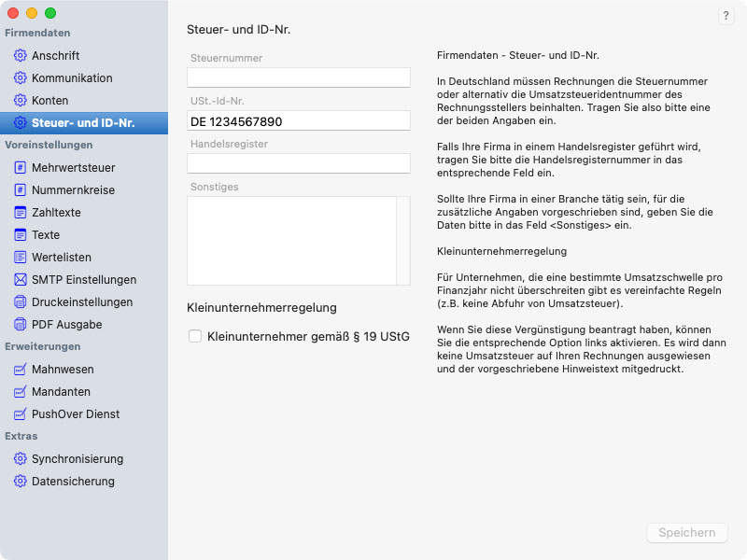The width and height of the screenshot is (747, 560).
Task: Go to Nummernkreise settings
Action: (x=73, y=190)
